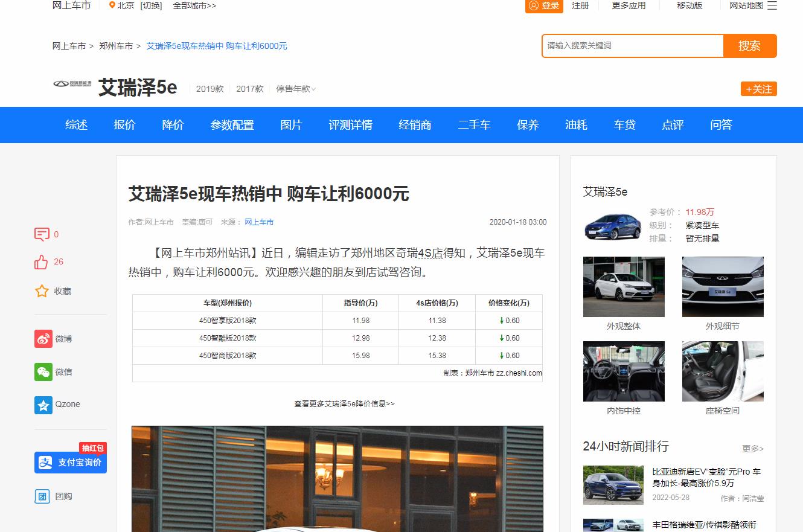Open the 点评 comments tab

click(673, 125)
